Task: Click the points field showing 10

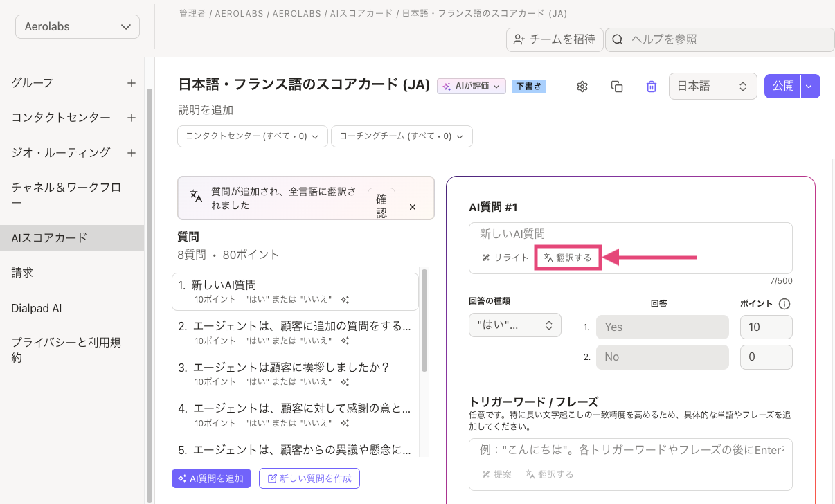Action: 766,327
